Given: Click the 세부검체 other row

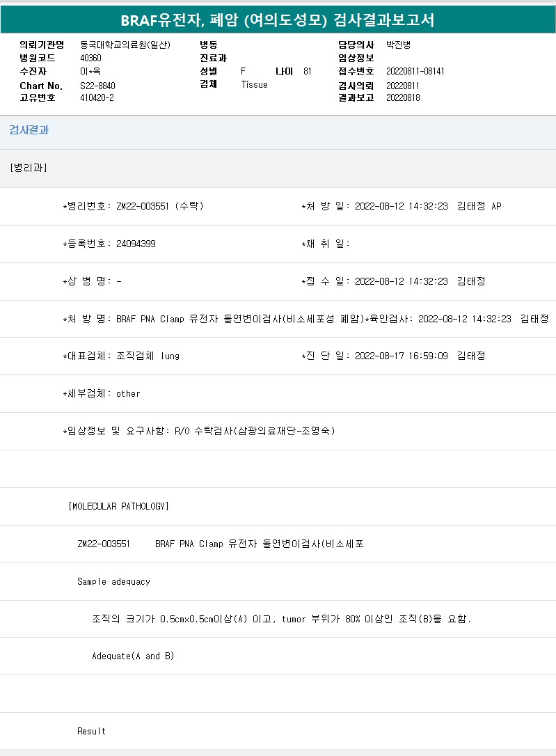Looking at the screenshot, I should 102,393.
